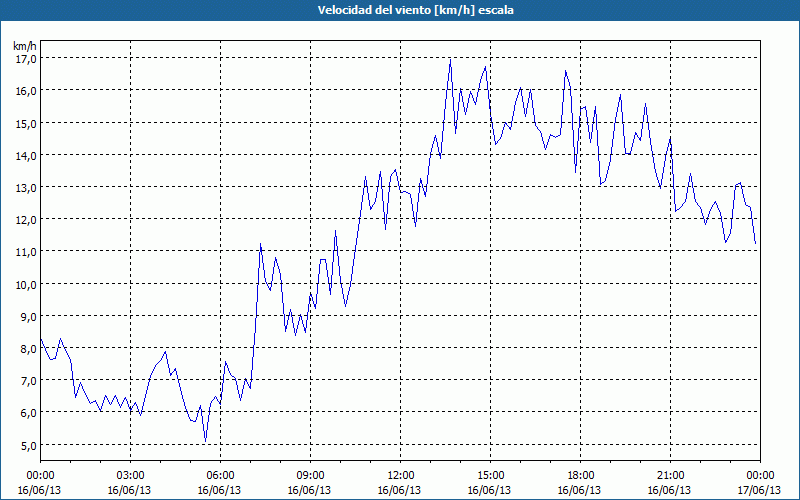Click the 6,0 y-axis value

[28, 413]
